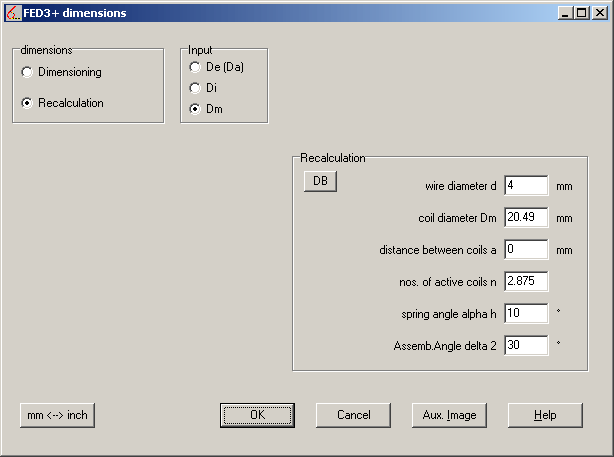Choose the Recalculation mode option

point(27,103)
